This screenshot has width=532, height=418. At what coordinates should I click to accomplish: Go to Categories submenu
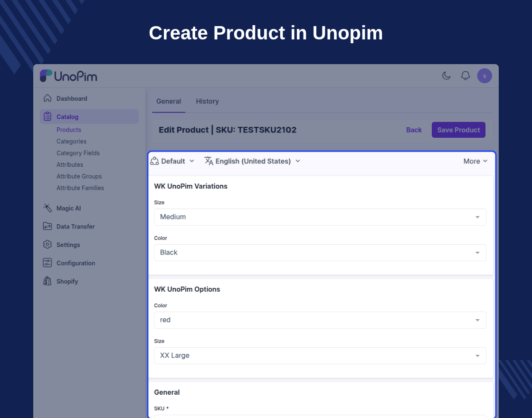[x=71, y=141]
